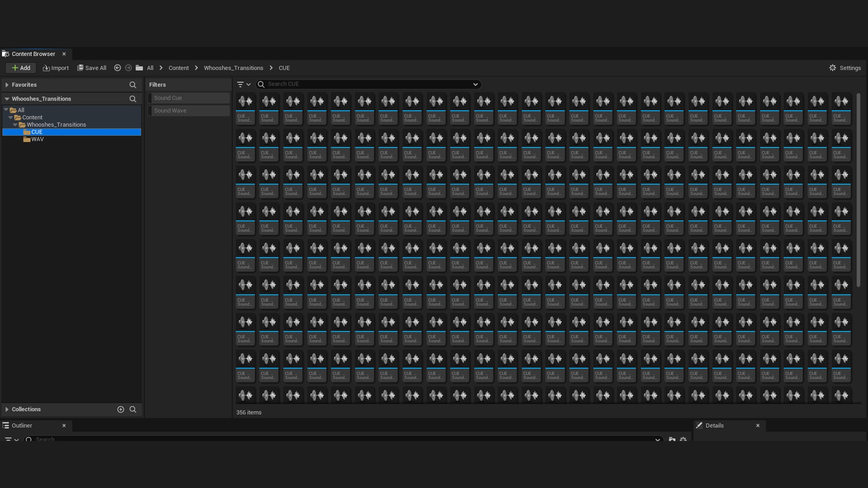Navigate back with the left arrow icon
Image resolution: width=868 pixels, height=488 pixels.
point(118,68)
